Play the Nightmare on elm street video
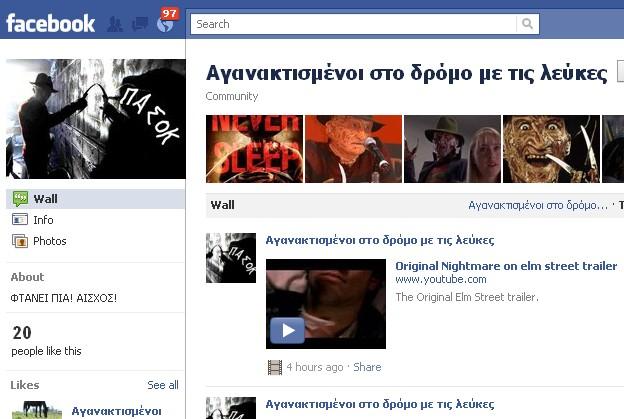The height and width of the screenshot is (419, 624). pos(287,330)
